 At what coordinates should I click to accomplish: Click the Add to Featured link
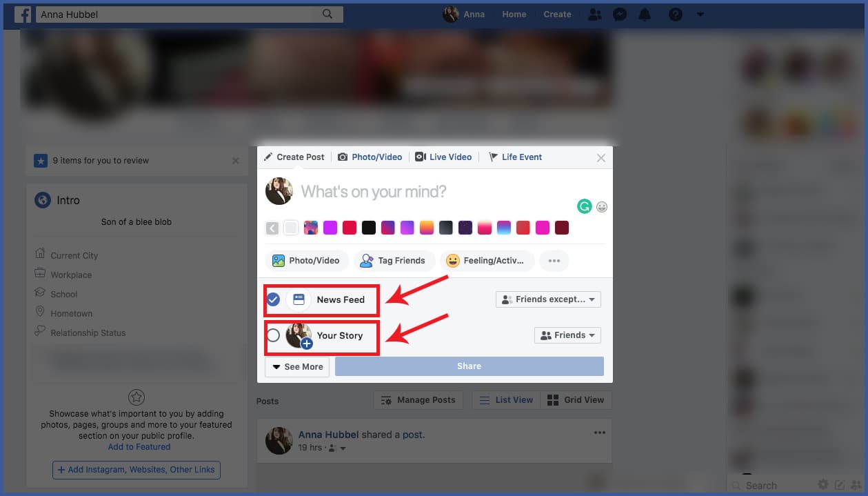(x=139, y=447)
